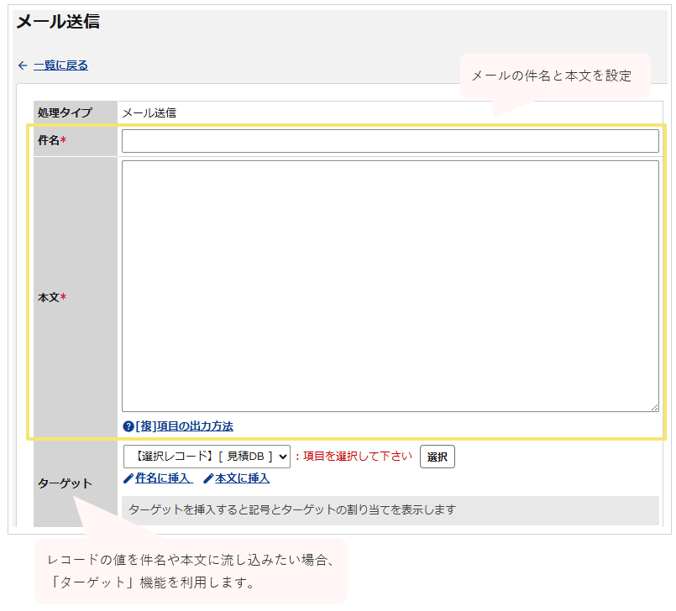The width and height of the screenshot is (676, 611).
Task: Click the 処理タイプ label cell
Action: (75, 113)
